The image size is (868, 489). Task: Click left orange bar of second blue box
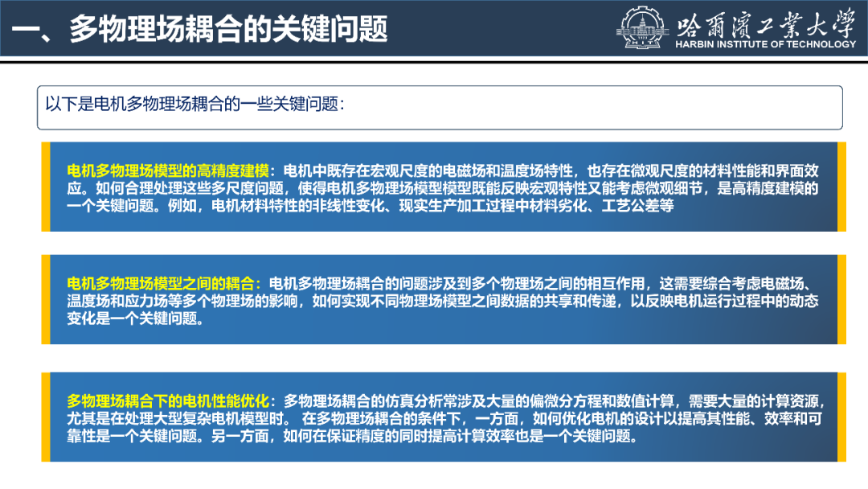[x=46, y=299]
